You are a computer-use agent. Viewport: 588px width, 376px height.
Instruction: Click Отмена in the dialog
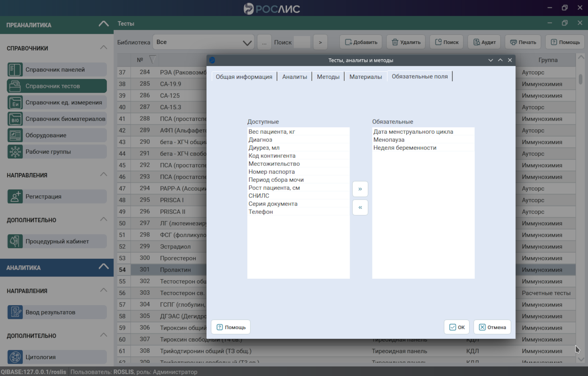pos(492,327)
